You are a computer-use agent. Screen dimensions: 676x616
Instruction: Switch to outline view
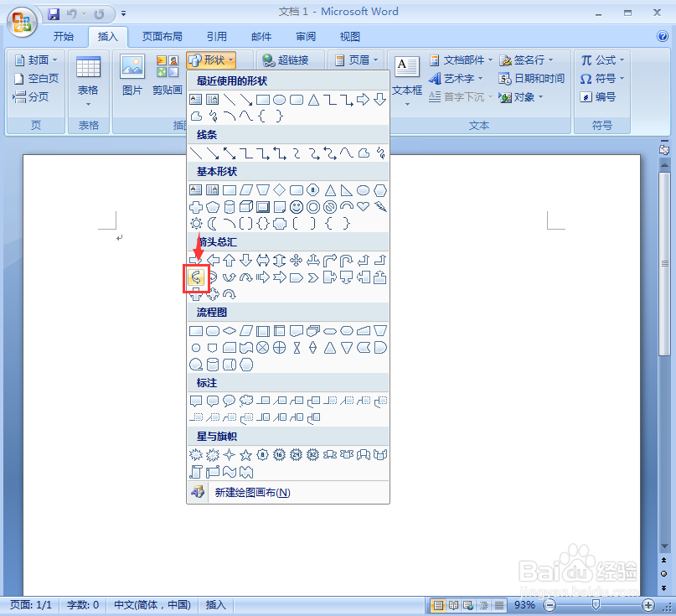click(483, 605)
